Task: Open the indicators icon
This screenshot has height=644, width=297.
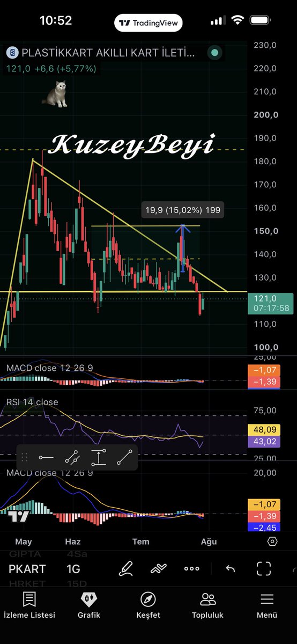Action: pos(159,568)
